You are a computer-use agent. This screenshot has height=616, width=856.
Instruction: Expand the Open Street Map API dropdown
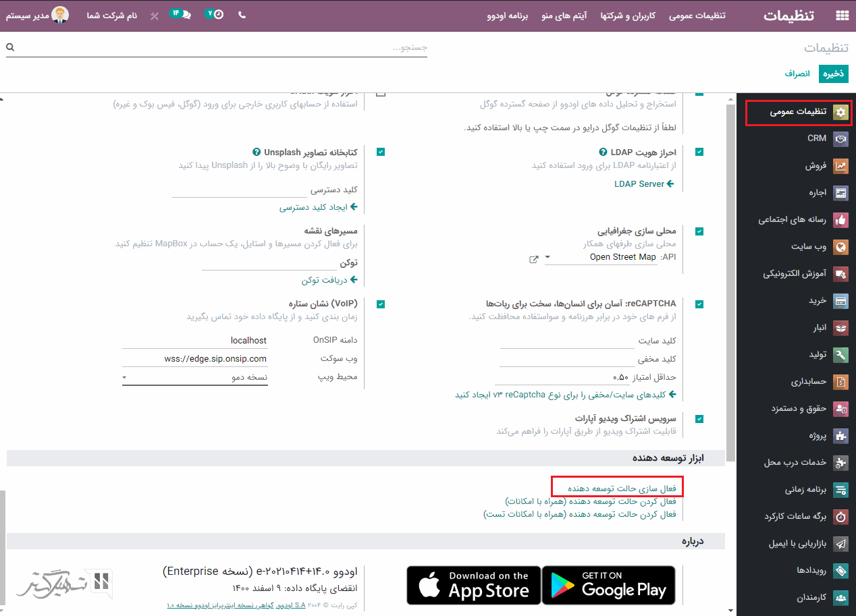coord(601,257)
